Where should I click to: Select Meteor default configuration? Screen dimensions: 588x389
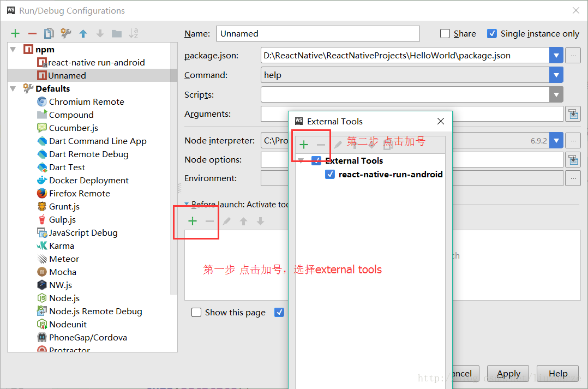(58, 259)
